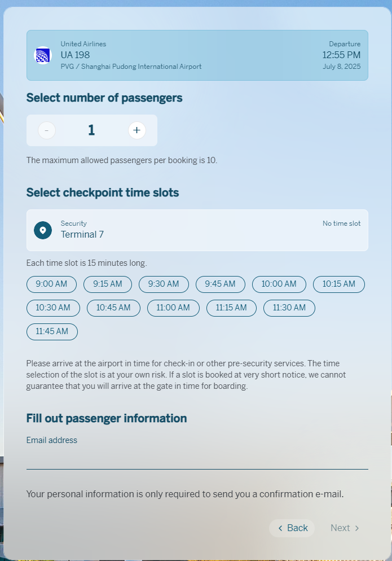The height and width of the screenshot is (561, 392).
Task: Go to previous step with Back button
Action: point(292,528)
